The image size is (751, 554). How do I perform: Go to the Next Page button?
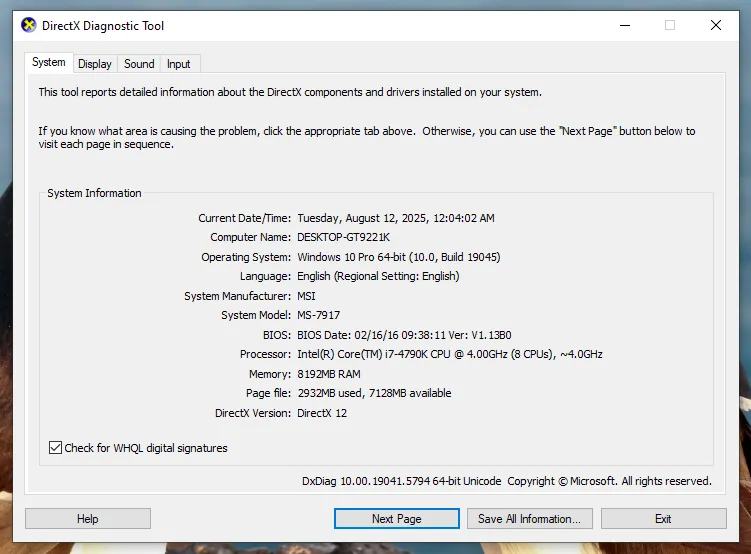[x=397, y=519]
